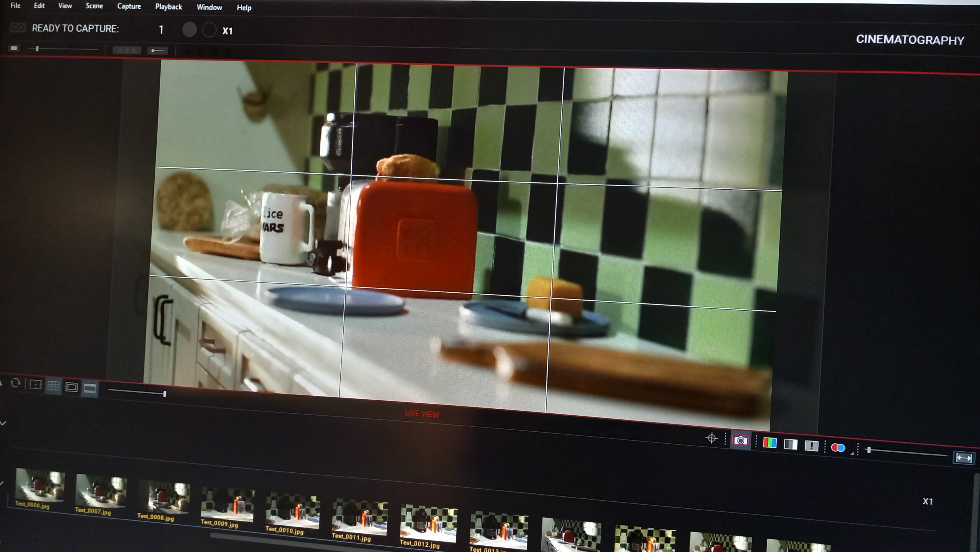The height and width of the screenshot is (552, 980).
Task: Click the CINEMATOGRAPHY workspace label
Action: pyautogui.click(x=910, y=40)
